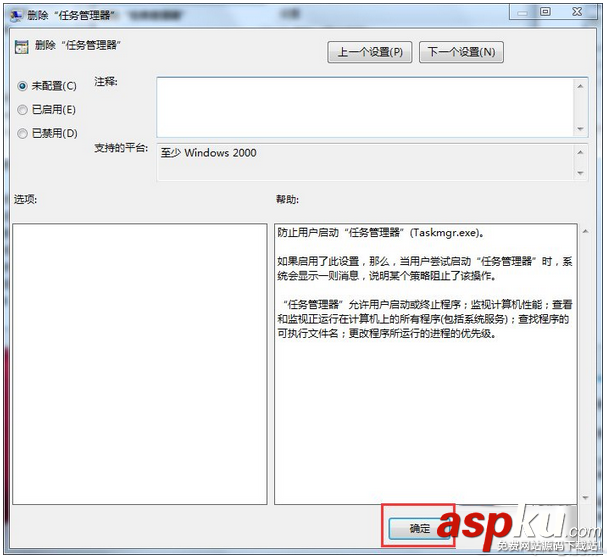Maximize the dialog window
The height and width of the screenshot is (558, 607).
(545, 12)
